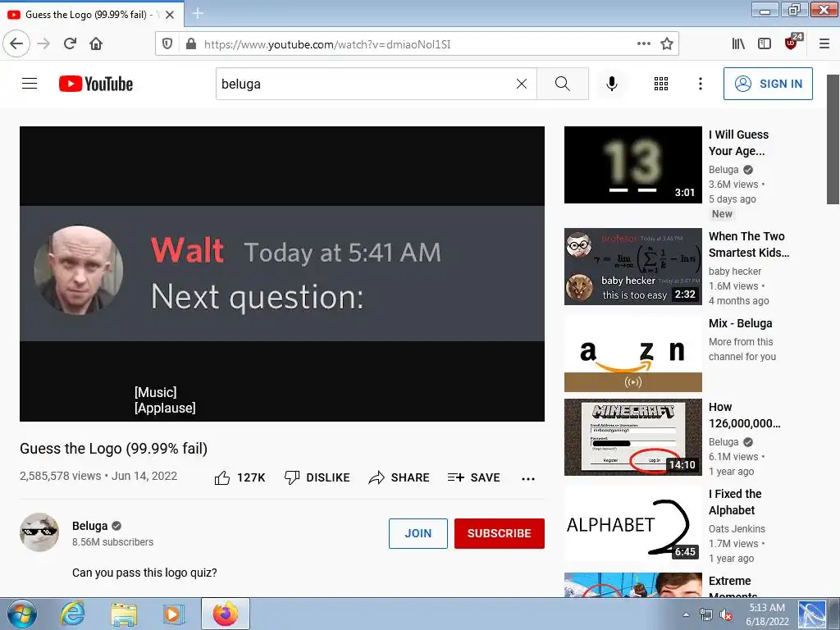The height and width of the screenshot is (630, 840).
Task: Click the description 'Can you pass this logo quiz?'
Action: (144, 573)
